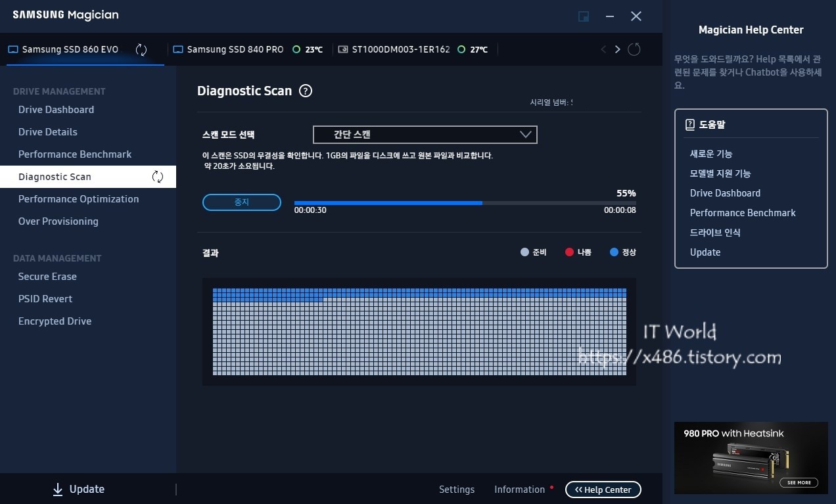Screen dimensions: 836x504
Task: Click the red notification dot by Information
Action: tap(551, 488)
